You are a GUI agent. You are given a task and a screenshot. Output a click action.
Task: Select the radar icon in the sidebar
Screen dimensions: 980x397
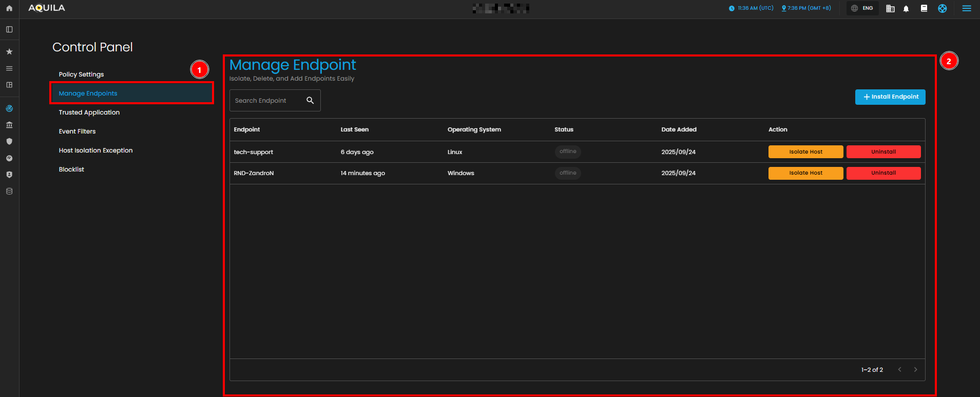[9, 109]
